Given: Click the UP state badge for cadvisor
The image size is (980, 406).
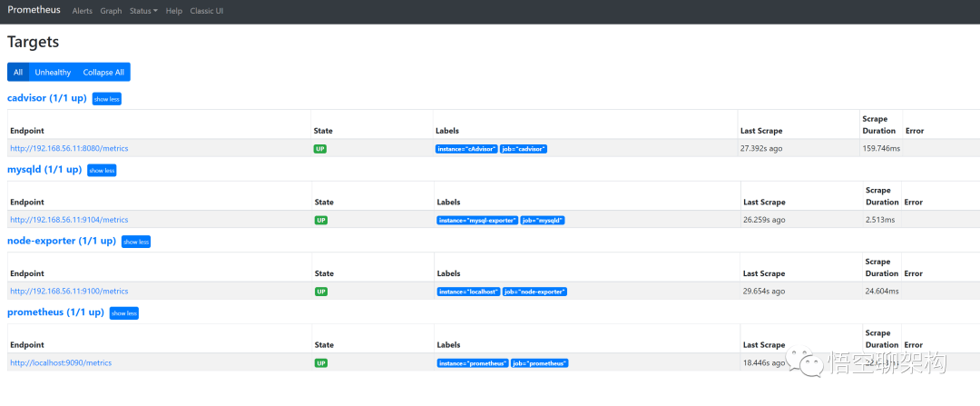Looking at the screenshot, I should [320, 149].
